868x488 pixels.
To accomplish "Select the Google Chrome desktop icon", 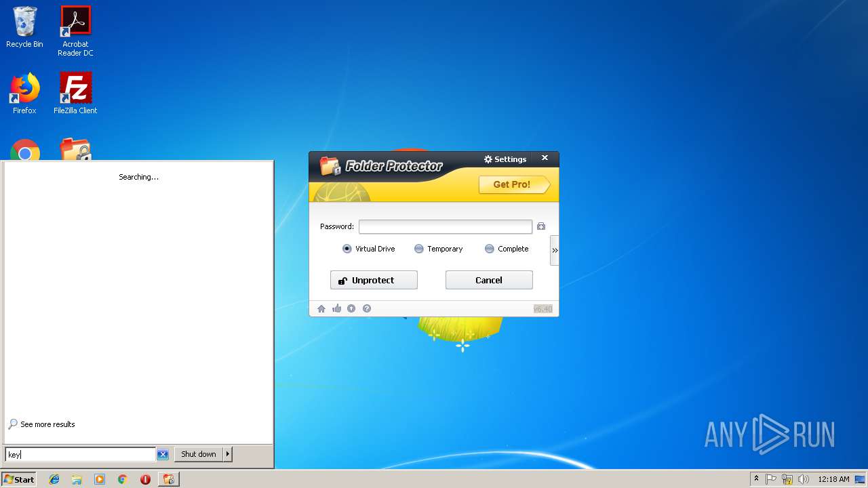I will 25,150.
